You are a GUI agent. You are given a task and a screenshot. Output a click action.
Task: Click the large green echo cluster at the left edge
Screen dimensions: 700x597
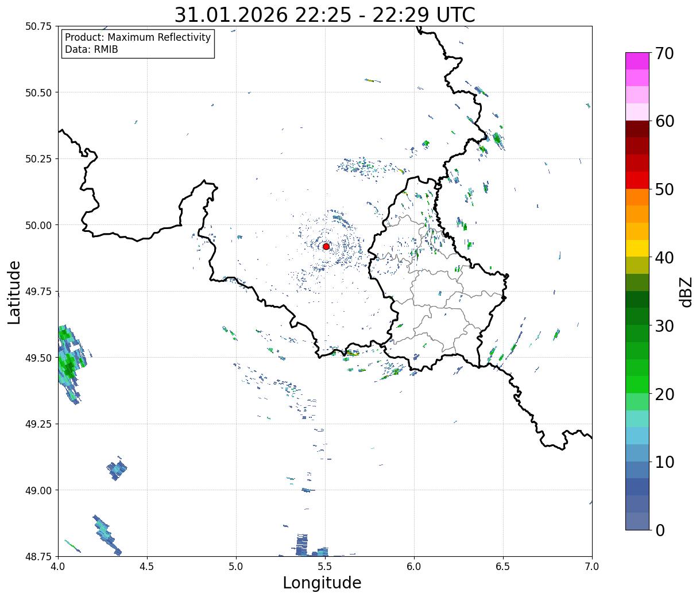tap(68, 359)
